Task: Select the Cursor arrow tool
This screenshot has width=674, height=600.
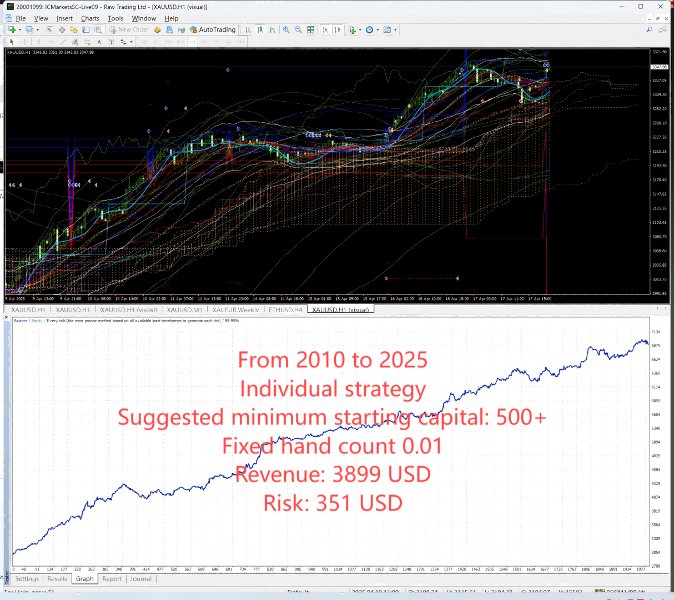Action: tap(12, 42)
